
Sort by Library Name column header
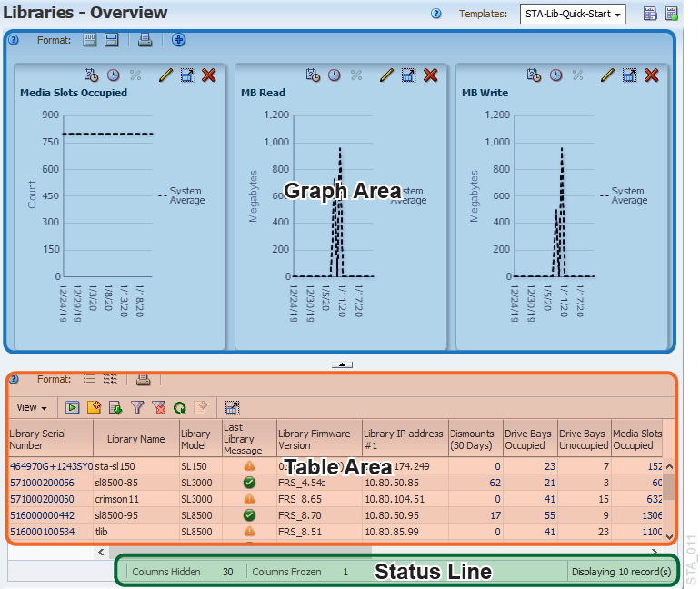(x=136, y=439)
